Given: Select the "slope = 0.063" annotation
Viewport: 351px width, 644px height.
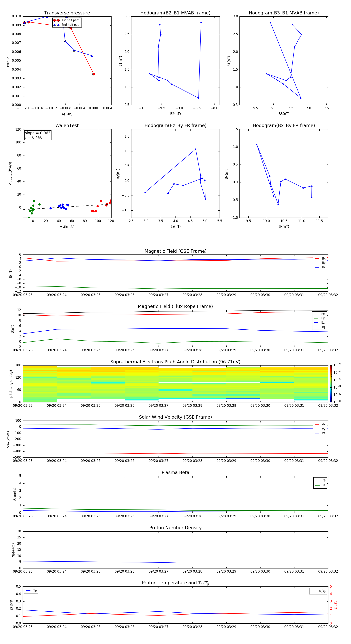Looking at the screenshot, I should pos(37,133).
